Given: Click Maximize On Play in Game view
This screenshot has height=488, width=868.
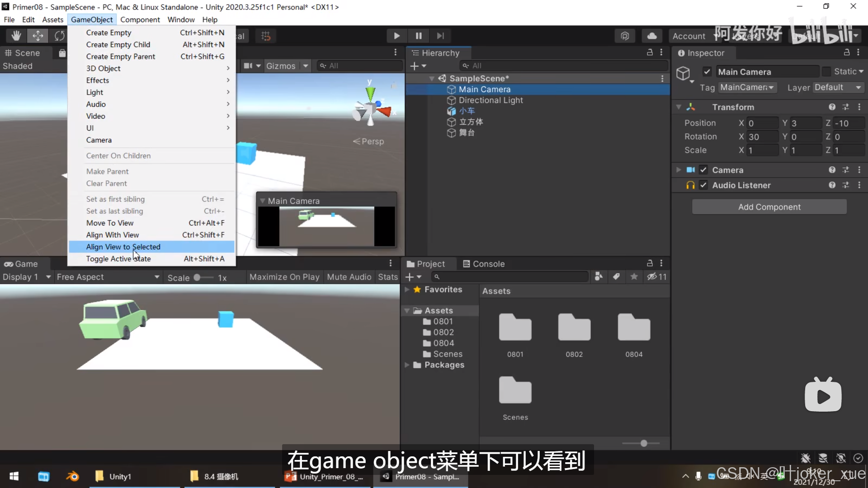Looking at the screenshot, I should coord(284,277).
